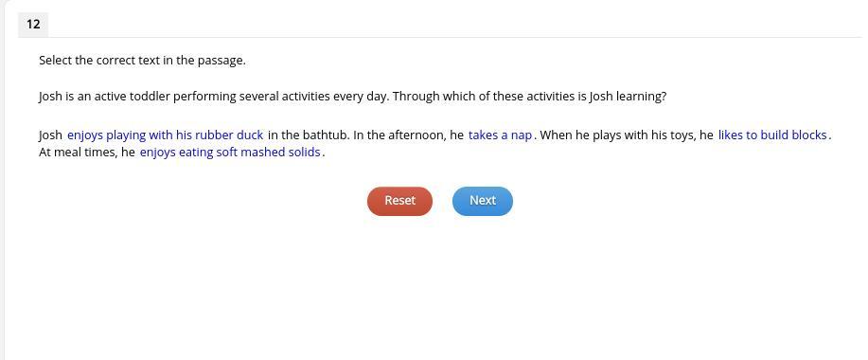The height and width of the screenshot is (360, 868).
Task: Select the phrase "enjoys playing with his rubber duck"
Action: [x=165, y=135]
